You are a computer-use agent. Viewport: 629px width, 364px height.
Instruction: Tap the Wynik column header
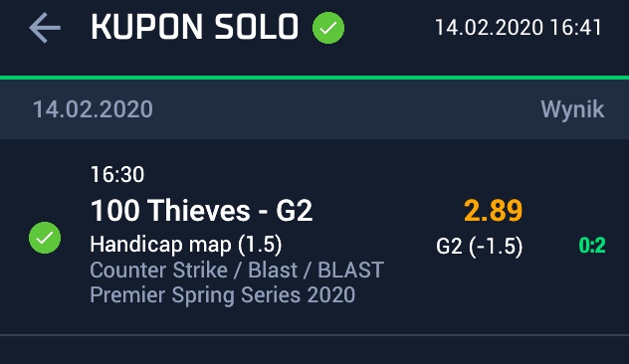(572, 109)
